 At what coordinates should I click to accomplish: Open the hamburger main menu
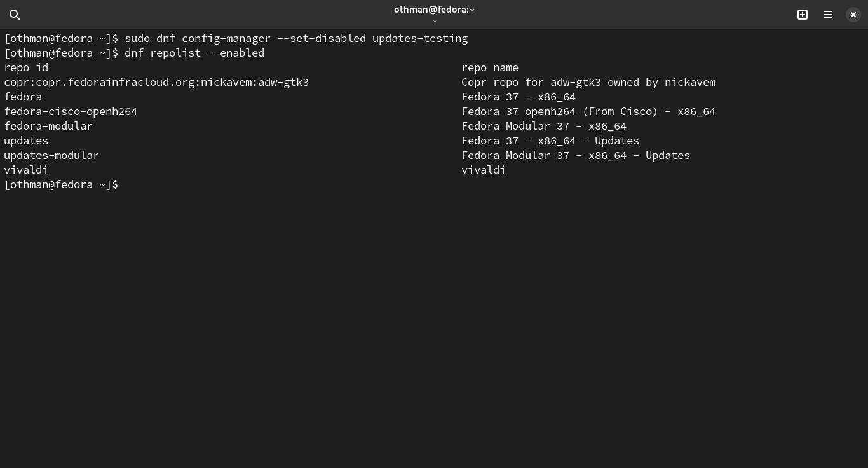tap(828, 15)
